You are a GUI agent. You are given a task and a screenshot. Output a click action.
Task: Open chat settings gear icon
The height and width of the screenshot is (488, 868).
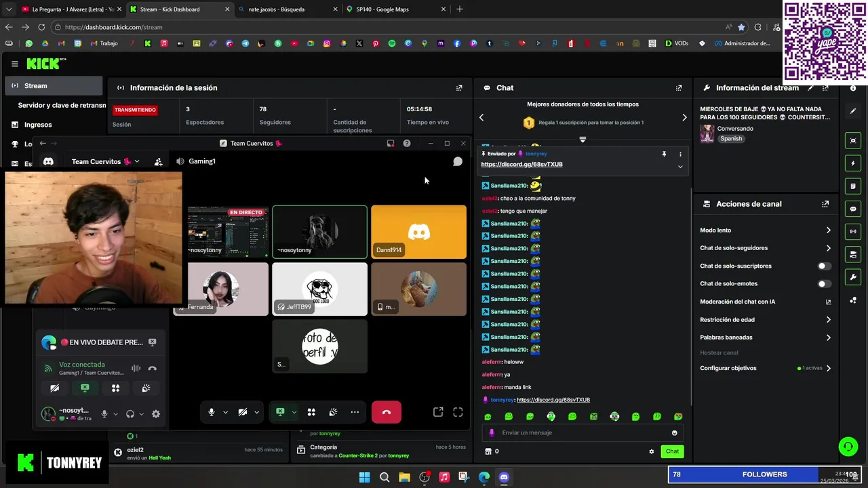point(652,451)
